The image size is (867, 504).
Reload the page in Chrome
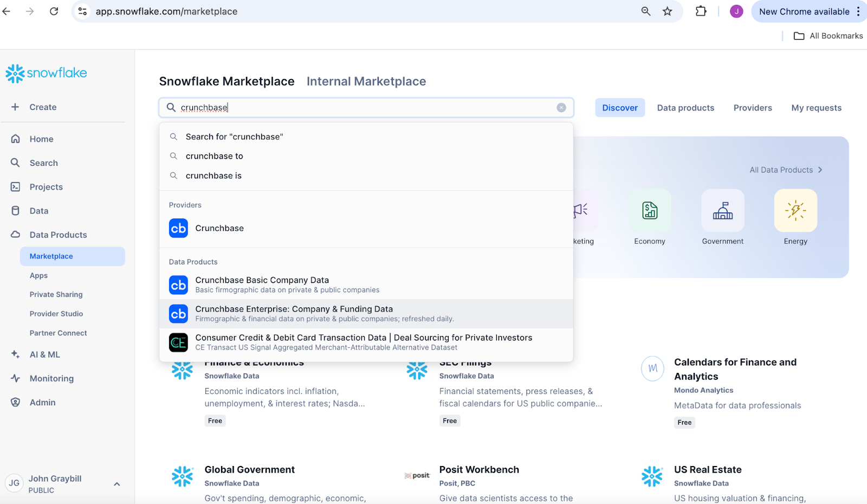click(x=54, y=11)
